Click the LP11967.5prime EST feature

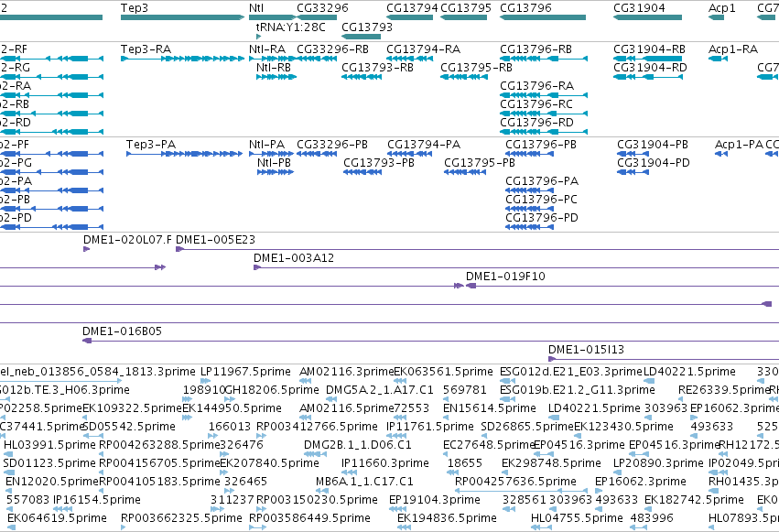[x=205, y=381]
